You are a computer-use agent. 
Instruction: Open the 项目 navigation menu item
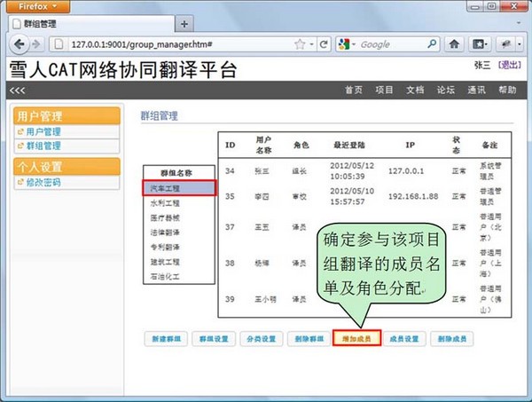coord(384,91)
